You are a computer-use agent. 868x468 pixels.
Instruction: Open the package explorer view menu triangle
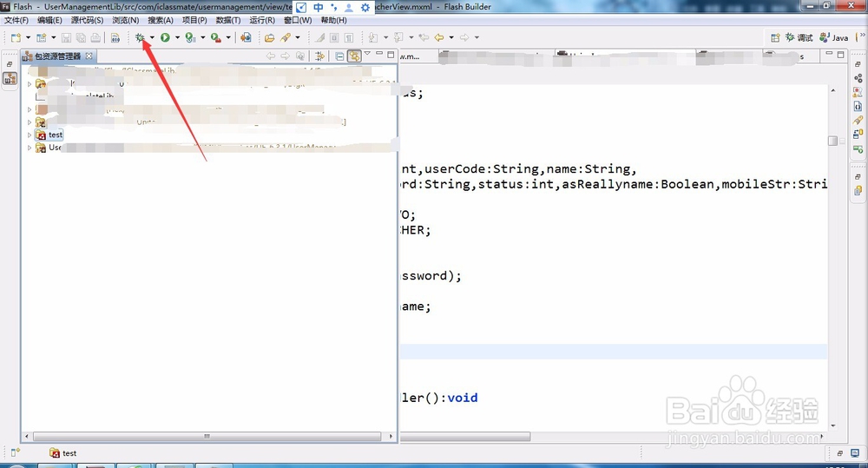click(367, 54)
